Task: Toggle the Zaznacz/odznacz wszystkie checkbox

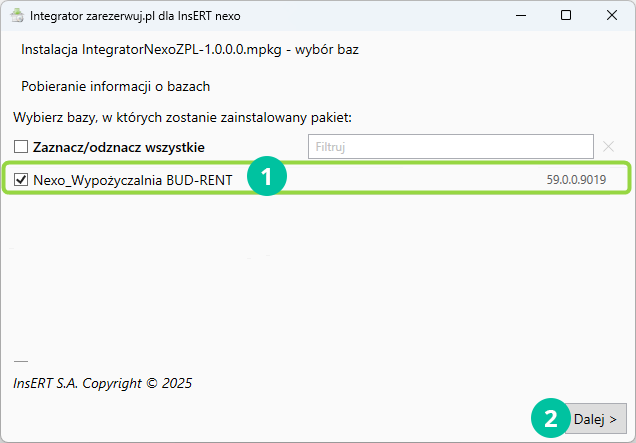Action: coord(21,147)
